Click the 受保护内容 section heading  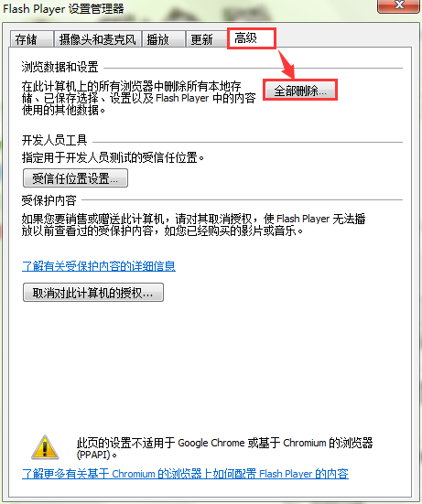(x=49, y=200)
